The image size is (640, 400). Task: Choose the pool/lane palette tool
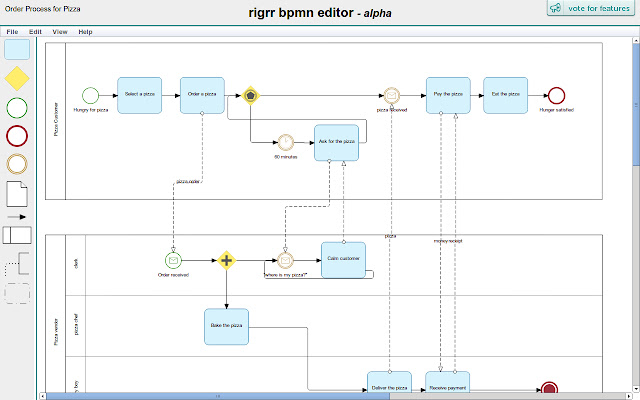coord(17,235)
